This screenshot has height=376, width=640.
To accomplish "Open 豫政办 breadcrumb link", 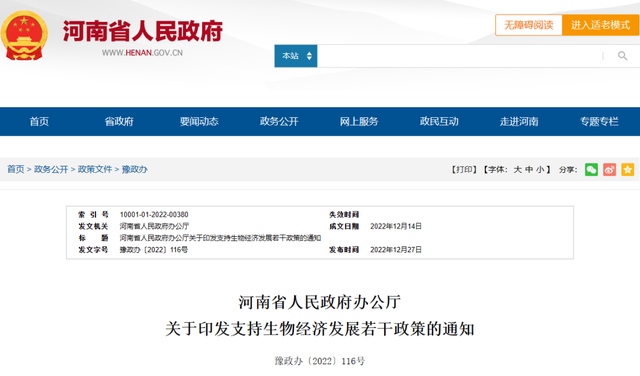I will pos(134,169).
